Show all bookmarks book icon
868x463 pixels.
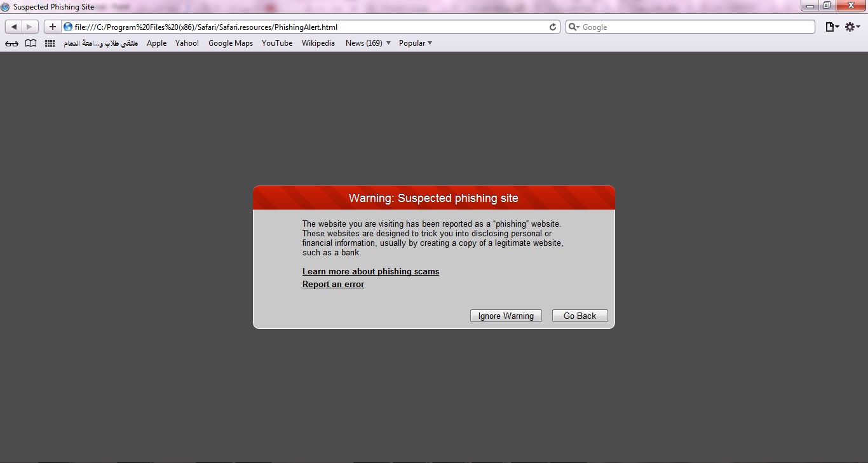point(31,43)
